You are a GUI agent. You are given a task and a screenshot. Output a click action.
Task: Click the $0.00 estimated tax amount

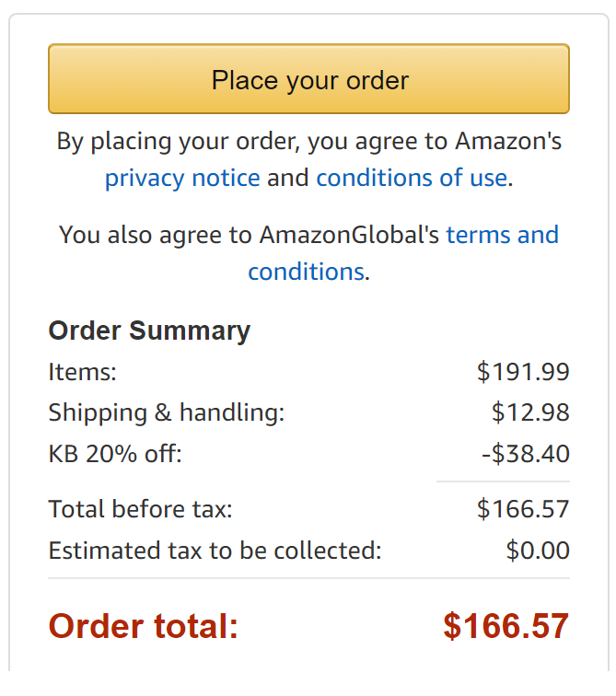coord(538,551)
